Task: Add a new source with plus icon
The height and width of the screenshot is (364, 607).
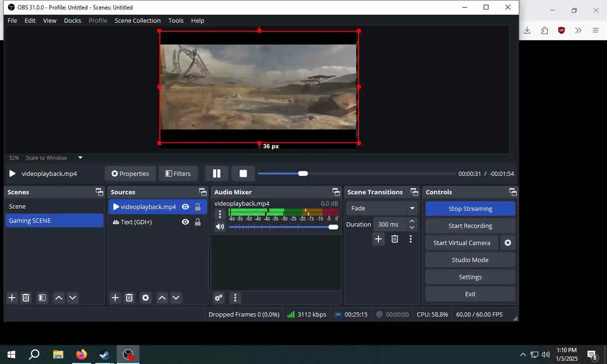Action: [x=115, y=298]
